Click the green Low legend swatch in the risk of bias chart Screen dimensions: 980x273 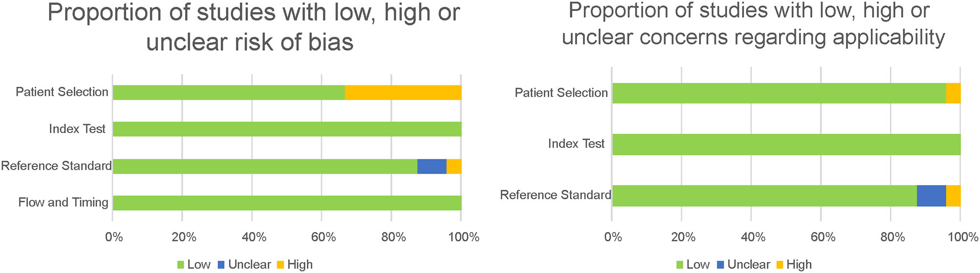(x=181, y=265)
